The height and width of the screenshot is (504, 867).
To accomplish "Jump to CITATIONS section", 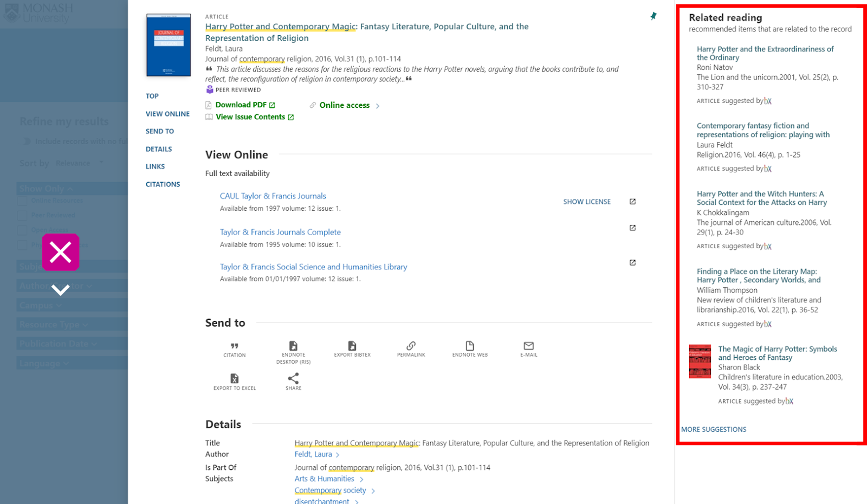I will click(163, 184).
